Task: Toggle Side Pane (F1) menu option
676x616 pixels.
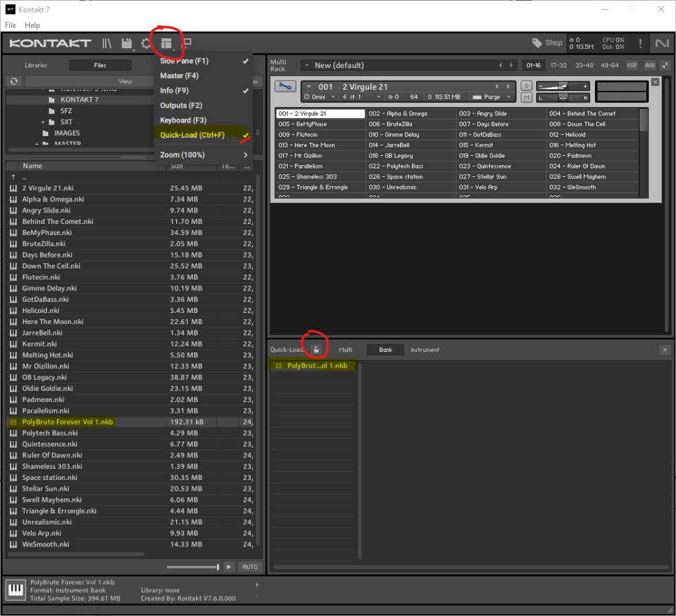Action: (x=184, y=61)
